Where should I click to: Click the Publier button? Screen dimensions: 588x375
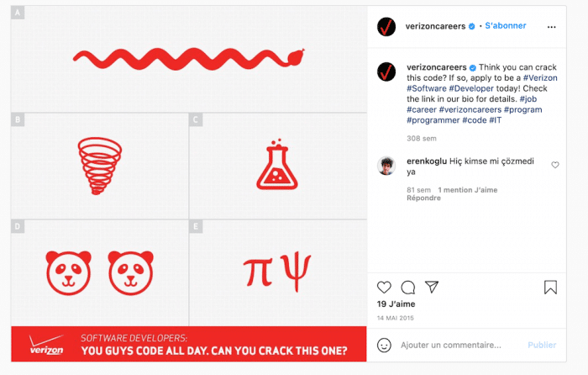pos(542,345)
